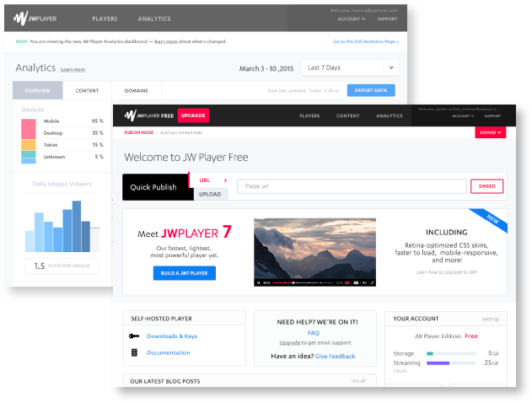The image size is (532, 403).
Task: Click the JW Player Free logo in front window
Action: click(x=149, y=116)
